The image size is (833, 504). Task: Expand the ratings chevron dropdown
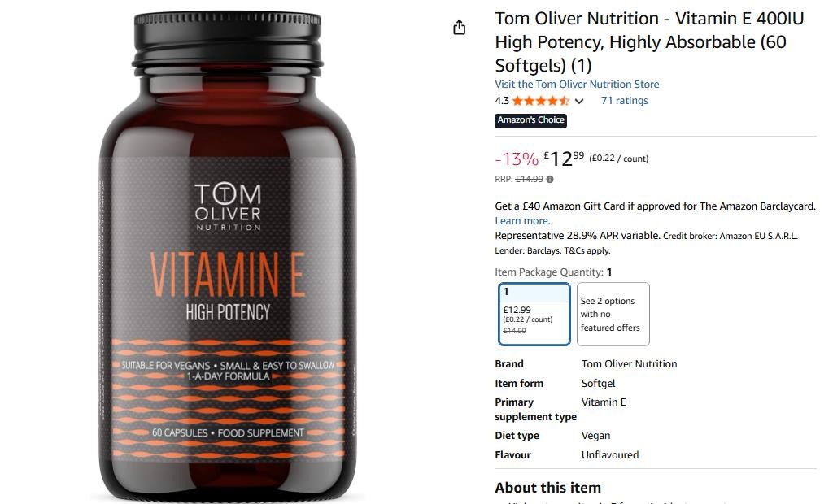(579, 101)
